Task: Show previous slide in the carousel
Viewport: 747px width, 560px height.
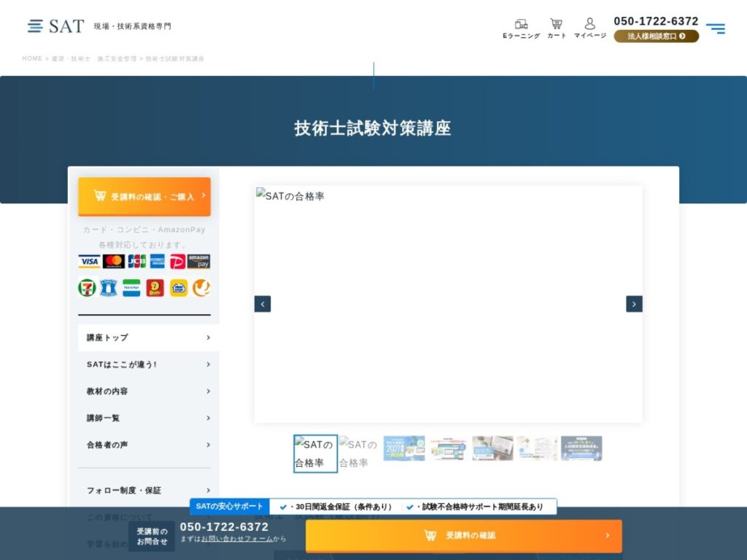Action: 263,304
